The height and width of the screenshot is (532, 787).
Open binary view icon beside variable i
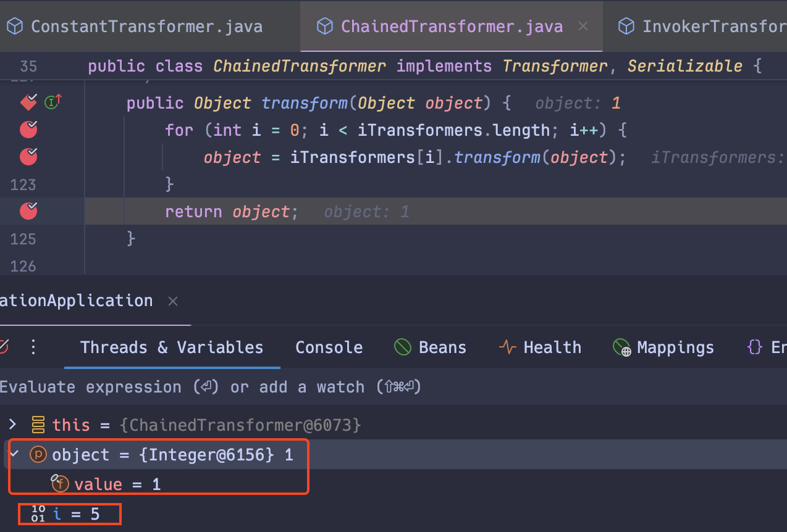click(x=37, y=513)
